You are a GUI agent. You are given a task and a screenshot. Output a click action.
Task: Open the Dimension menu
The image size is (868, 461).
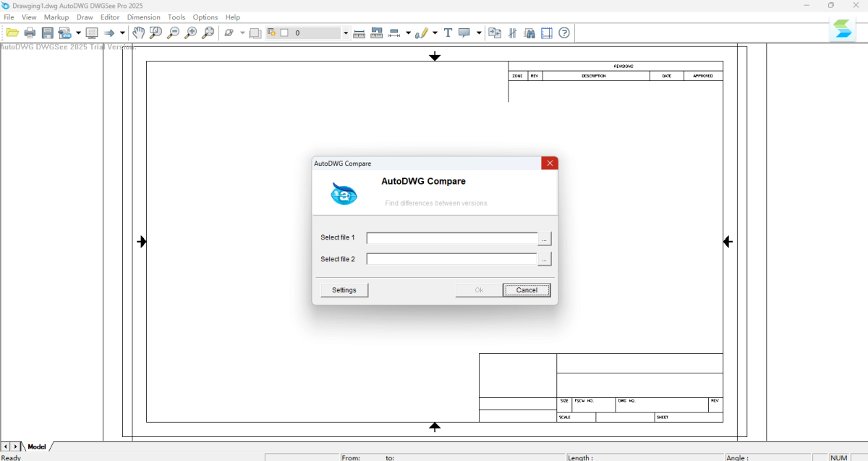143,17
